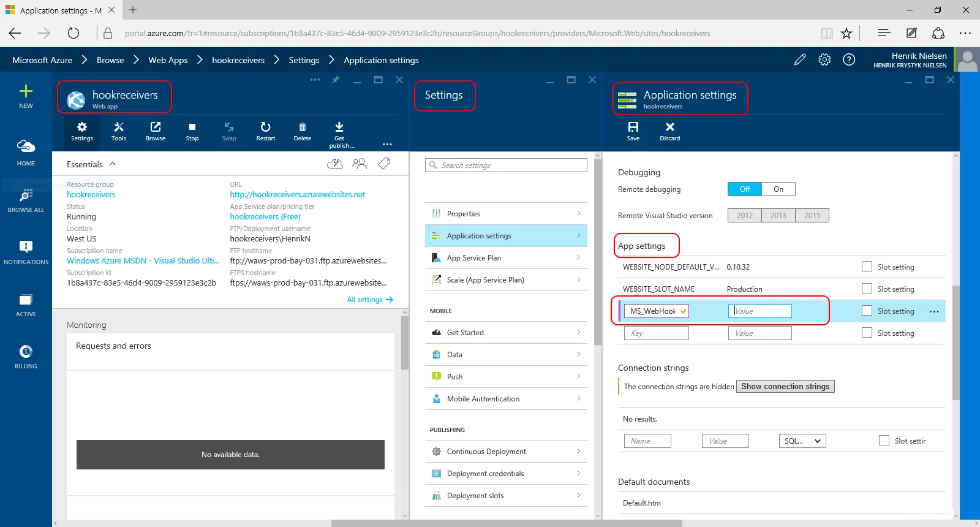This screenshot has width=980, height=527.
Task: Open ACTIVE in the left sidebar
Action: [26, 305]
